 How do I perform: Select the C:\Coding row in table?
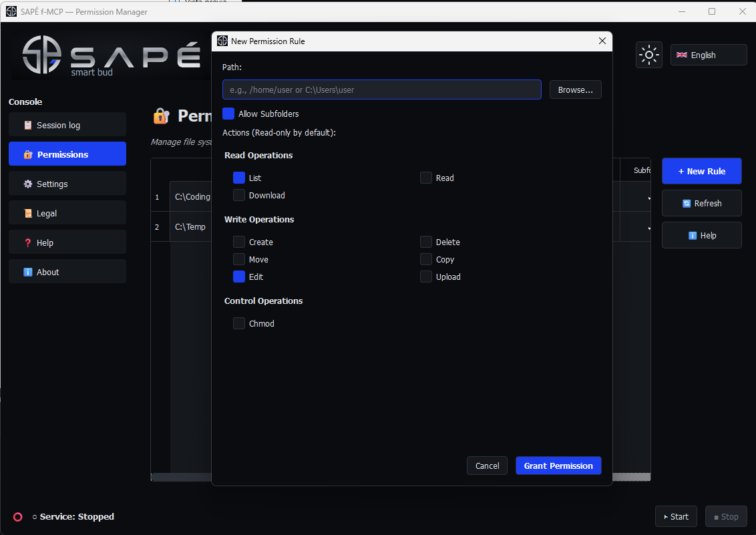[192, 196]
